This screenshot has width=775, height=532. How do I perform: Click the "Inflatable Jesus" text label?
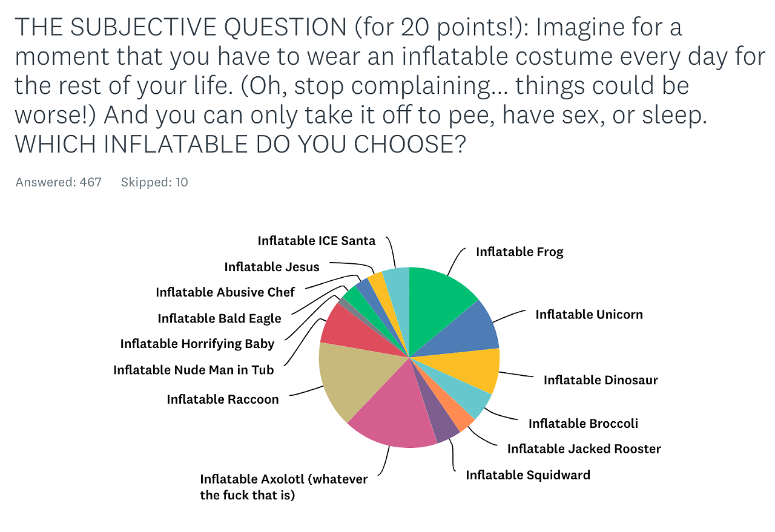(271, 267)
